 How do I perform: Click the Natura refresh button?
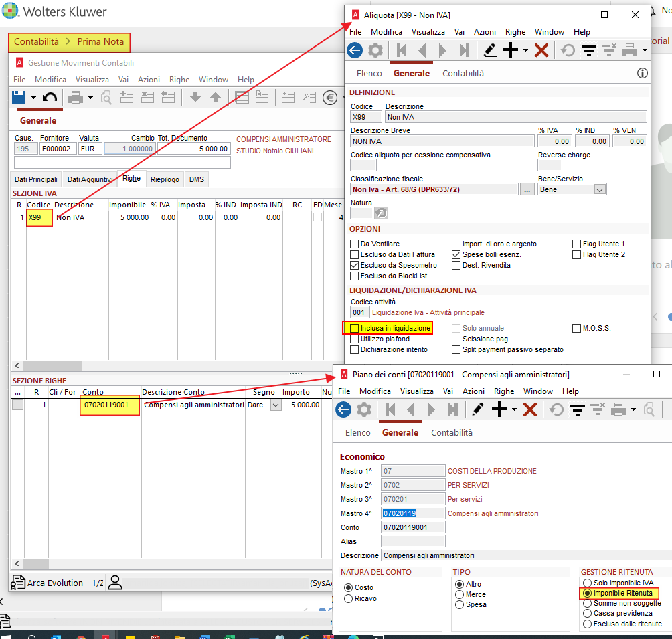(x=381, y=213)
